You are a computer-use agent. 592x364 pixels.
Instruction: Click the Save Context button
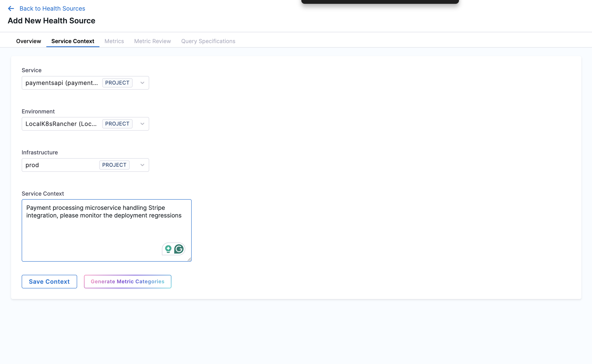[x=49, y=282]
